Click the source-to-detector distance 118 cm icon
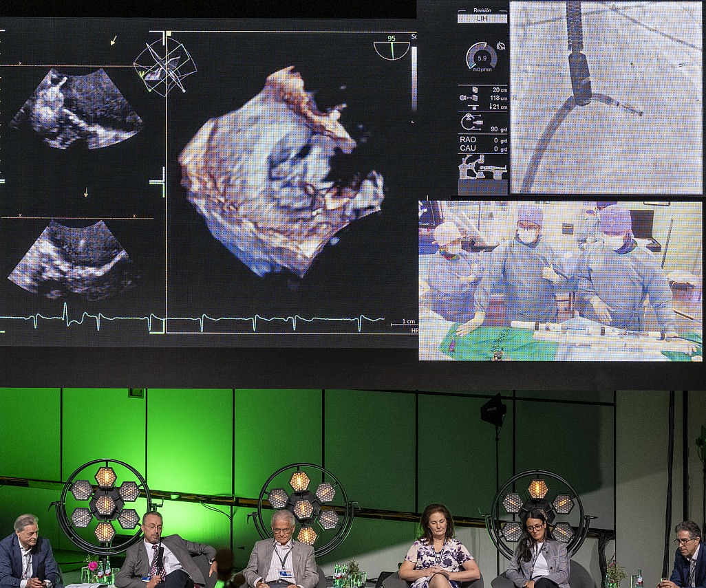 point(469,98)
